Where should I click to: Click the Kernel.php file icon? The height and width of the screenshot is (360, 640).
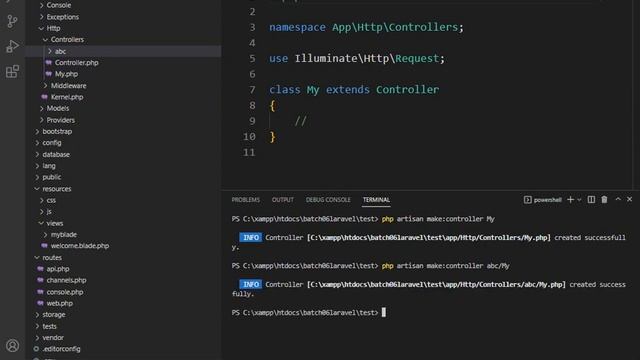coord(44,97)
